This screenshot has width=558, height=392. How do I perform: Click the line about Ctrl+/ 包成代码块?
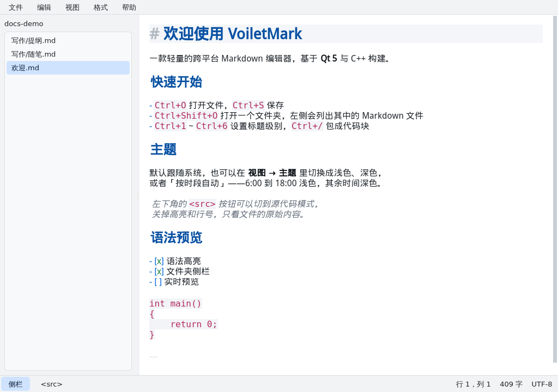click(x=259, y=126)
